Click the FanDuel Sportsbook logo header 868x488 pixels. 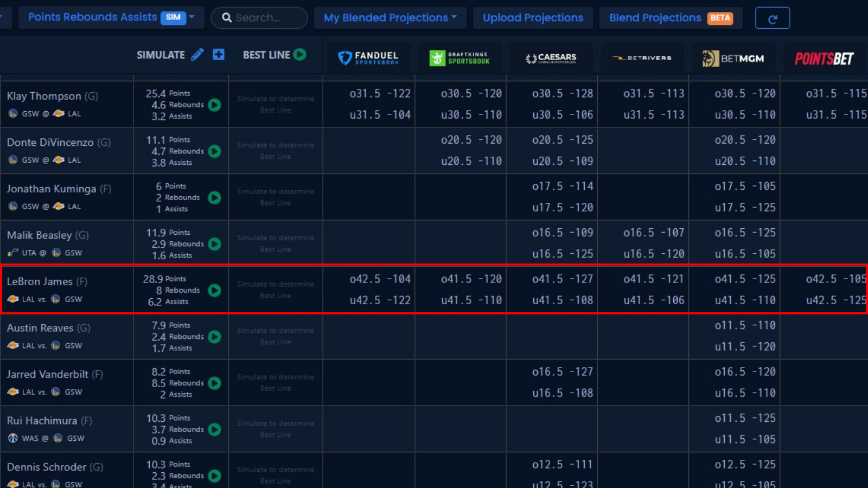coord(368,57)
